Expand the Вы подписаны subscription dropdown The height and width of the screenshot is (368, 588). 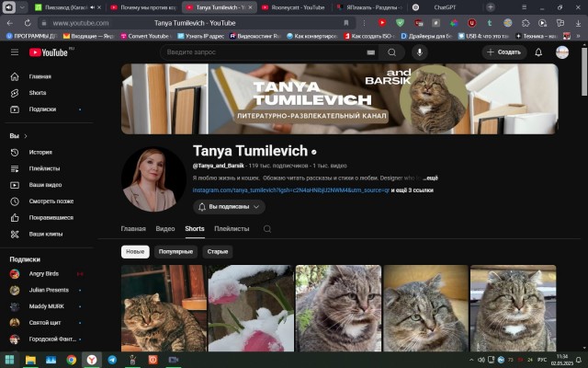click(x=229, y=208)
